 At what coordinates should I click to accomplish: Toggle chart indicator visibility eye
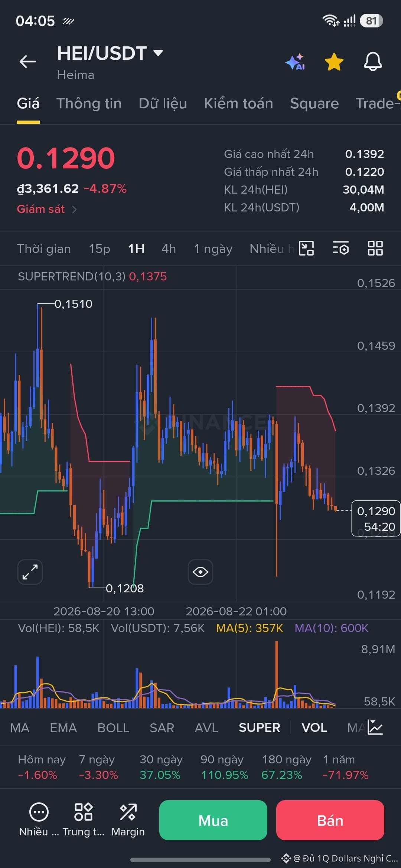click(x=200, y=572)
